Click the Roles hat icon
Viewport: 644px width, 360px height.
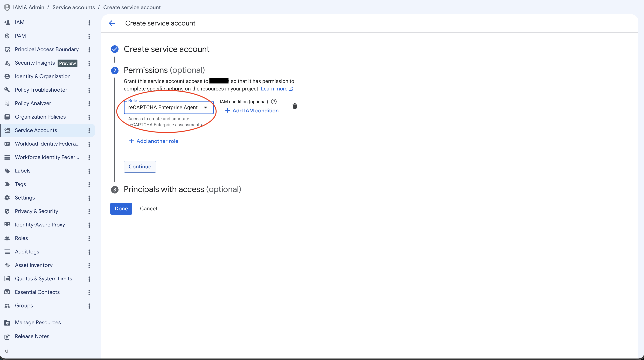pos(7,238)
